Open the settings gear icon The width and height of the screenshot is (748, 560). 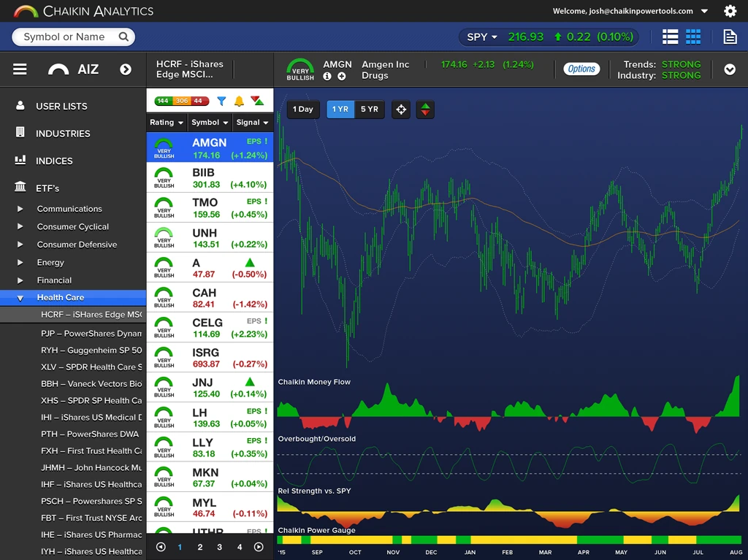(730, 11)
